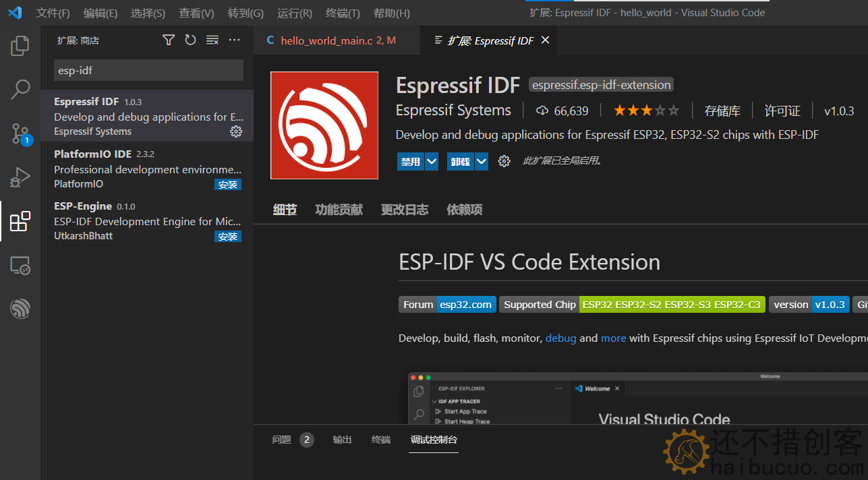This screenshot has height=480, width=868.
Task: Click the esp-idf extension search field
Action: (148, 70)
